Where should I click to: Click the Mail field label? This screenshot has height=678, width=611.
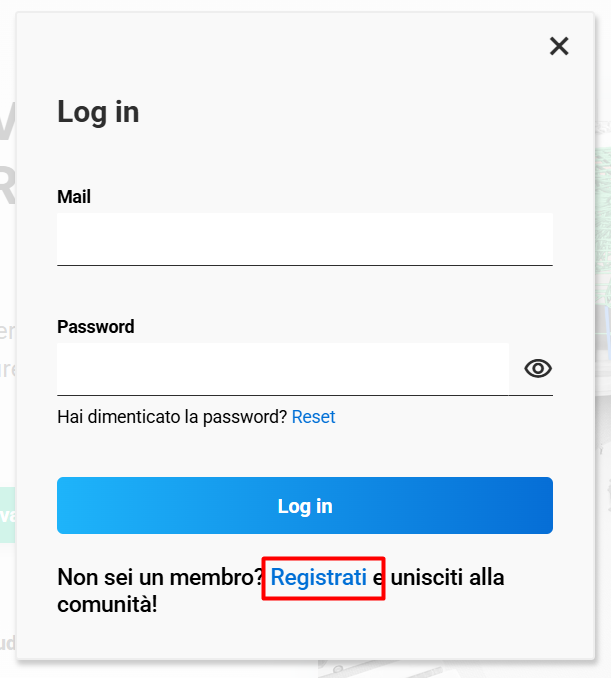[74, 197]
